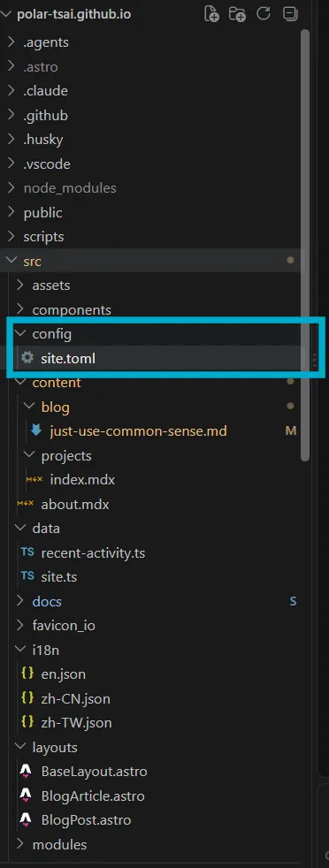This screenshot has height=868, width=329.
Task: Click the TS icon of site.ts
Action: point(27,577)
